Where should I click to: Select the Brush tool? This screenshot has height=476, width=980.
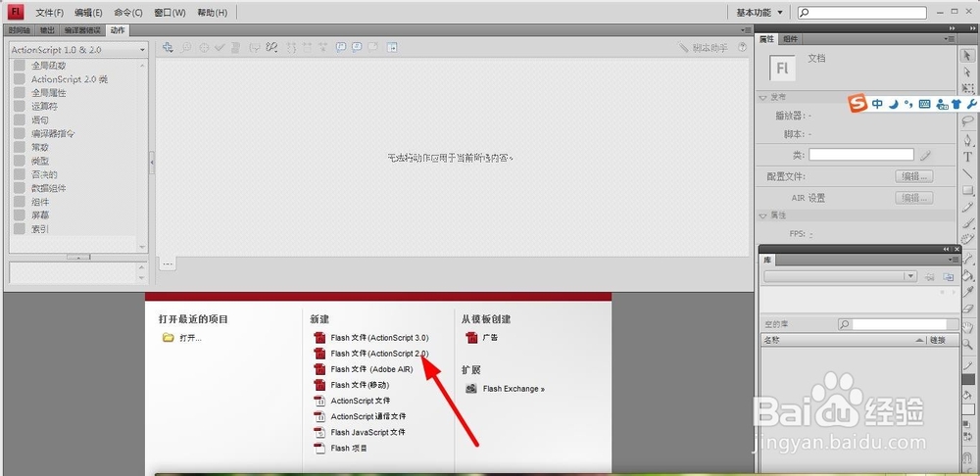(967, 223)
